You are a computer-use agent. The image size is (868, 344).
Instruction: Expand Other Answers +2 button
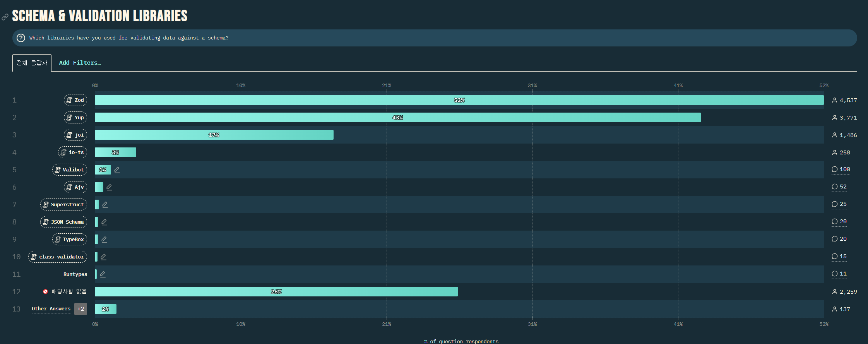80,309
